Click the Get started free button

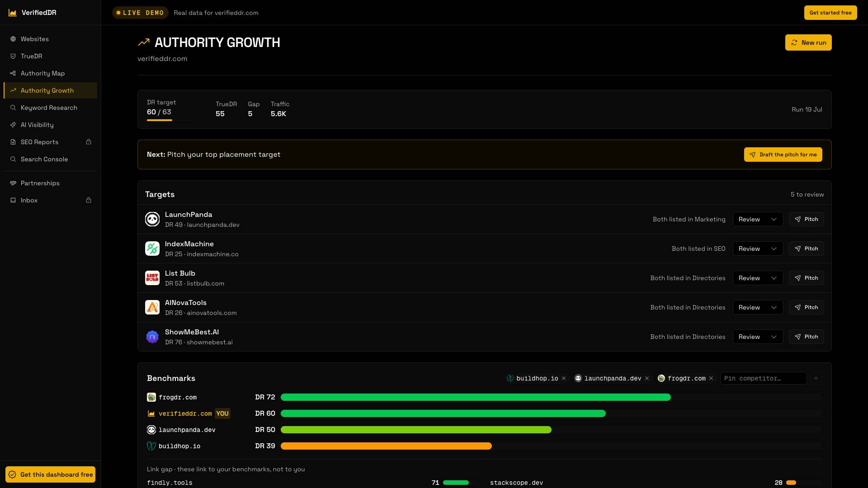coord(830,13)
